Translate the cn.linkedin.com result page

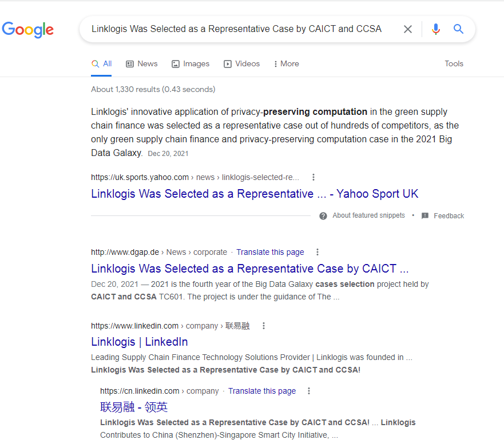pos(262,391)
